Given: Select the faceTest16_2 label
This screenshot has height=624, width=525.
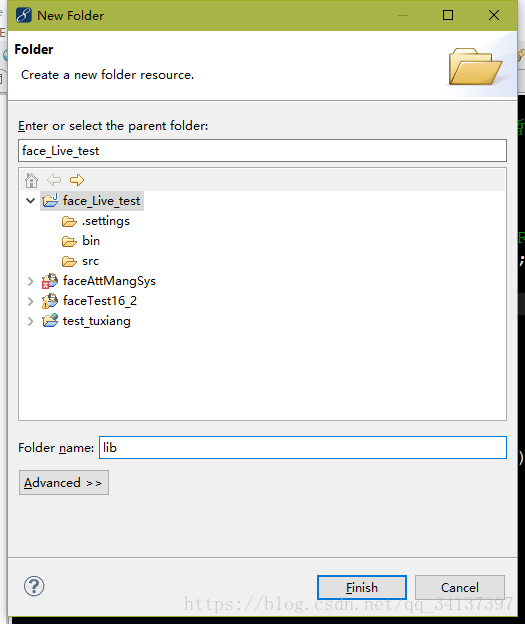Looking at the screenshot, I should [100, 301].
